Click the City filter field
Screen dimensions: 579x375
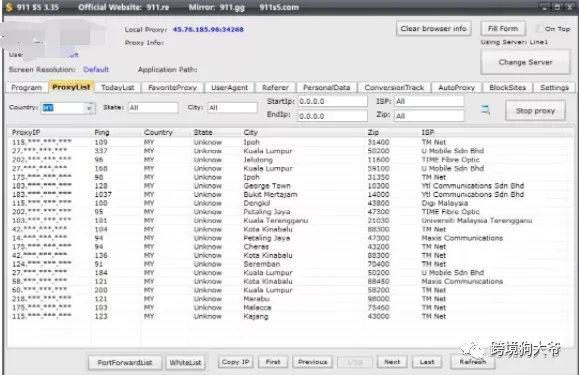tap(232, 107)
